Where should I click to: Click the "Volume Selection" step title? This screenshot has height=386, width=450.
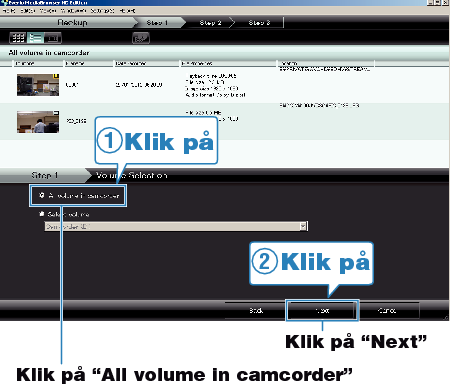tap(132, 175)
